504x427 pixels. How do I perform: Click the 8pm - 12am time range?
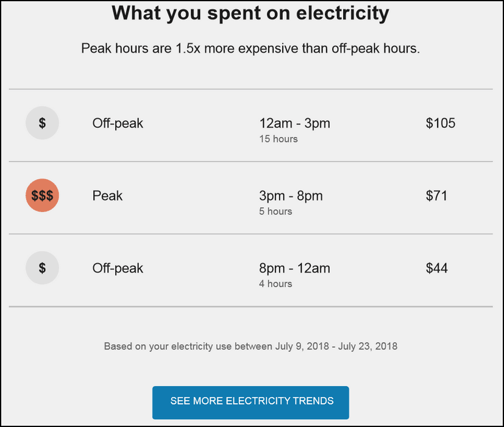coord(294,268)
